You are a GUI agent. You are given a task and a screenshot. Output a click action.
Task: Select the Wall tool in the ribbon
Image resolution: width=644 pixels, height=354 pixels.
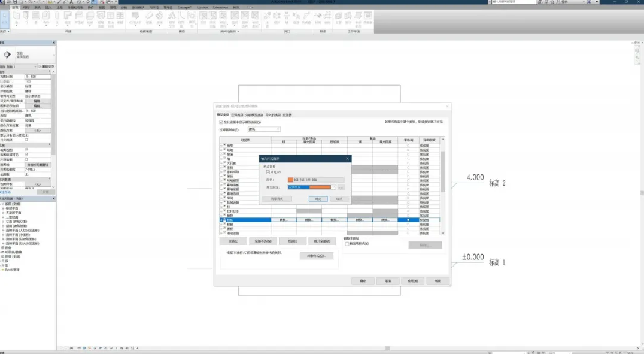point(16,18)
